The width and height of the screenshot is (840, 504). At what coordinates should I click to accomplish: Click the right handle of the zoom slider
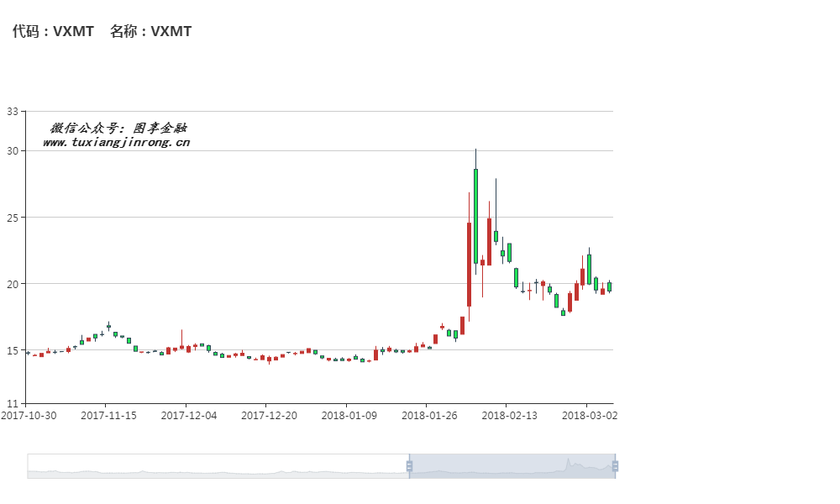coord(615,466)
